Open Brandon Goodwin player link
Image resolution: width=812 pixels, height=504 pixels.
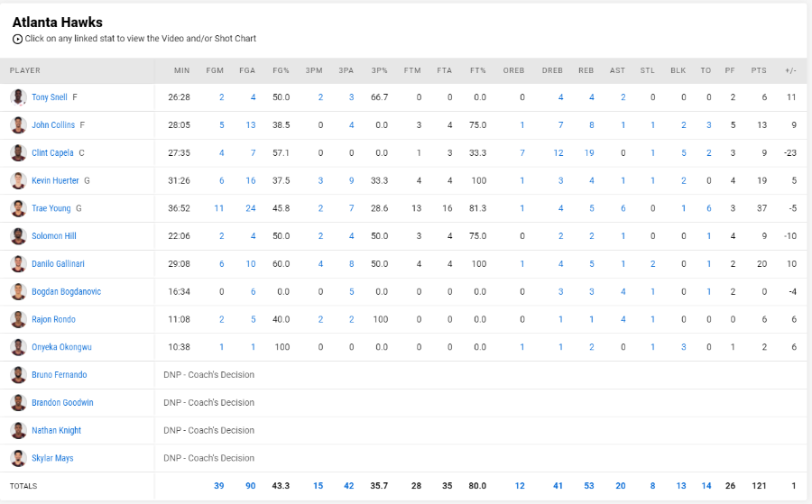[62, 403]
